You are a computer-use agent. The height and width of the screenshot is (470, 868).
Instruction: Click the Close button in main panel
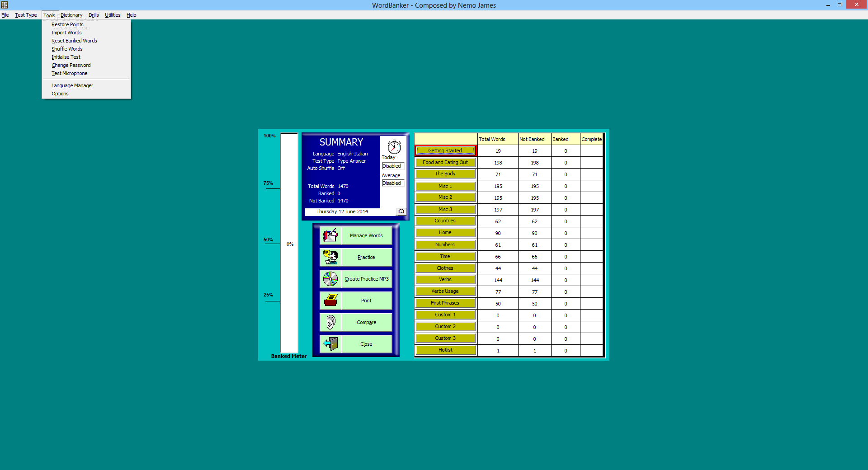pyautogui.click(x=366, y=344)
